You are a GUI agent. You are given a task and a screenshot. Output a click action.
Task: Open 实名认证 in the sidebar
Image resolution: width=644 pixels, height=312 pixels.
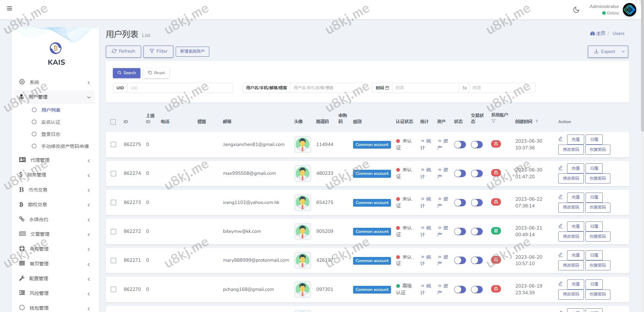[x=51, y=122]
